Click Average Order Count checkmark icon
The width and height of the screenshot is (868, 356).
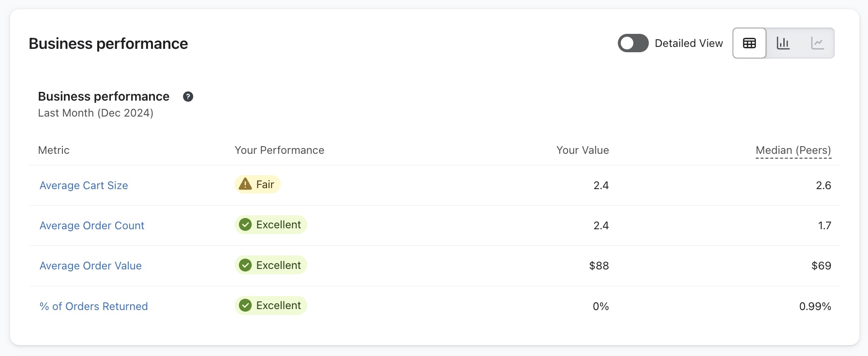tap(245, 225)
